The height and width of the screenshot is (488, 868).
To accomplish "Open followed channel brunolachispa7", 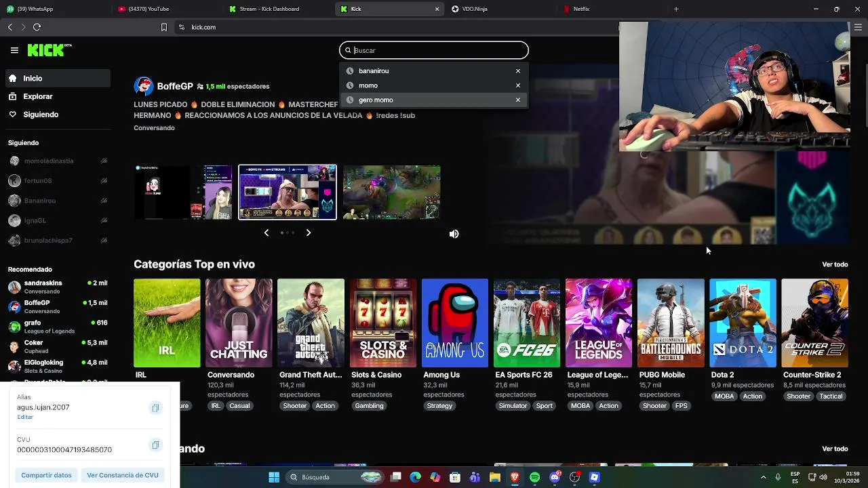I will coord(58,241).
